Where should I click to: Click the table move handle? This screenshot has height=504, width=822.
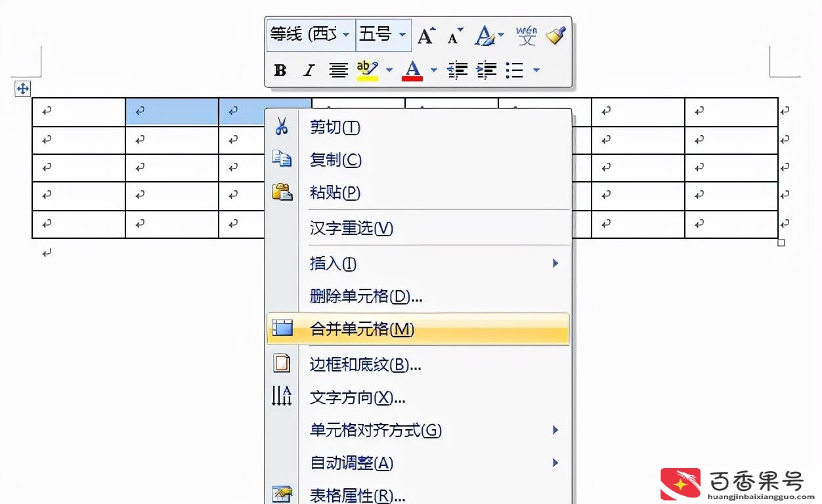[22, 89]
